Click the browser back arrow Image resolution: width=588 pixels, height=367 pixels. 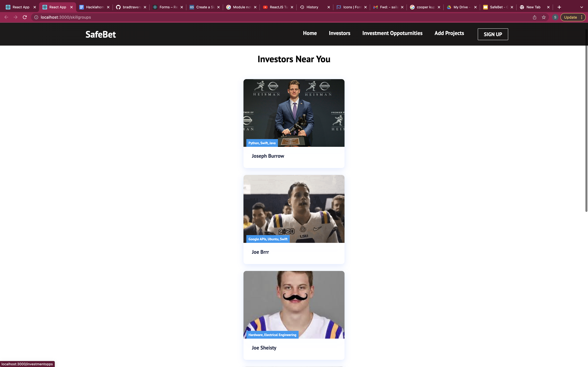point(6,17)
